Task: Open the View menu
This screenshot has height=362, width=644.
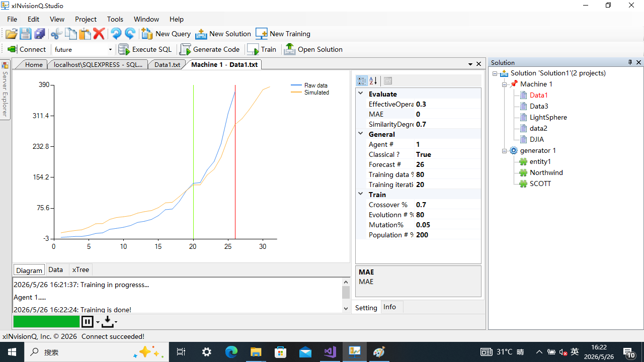Action: click(x=57, y=19)
